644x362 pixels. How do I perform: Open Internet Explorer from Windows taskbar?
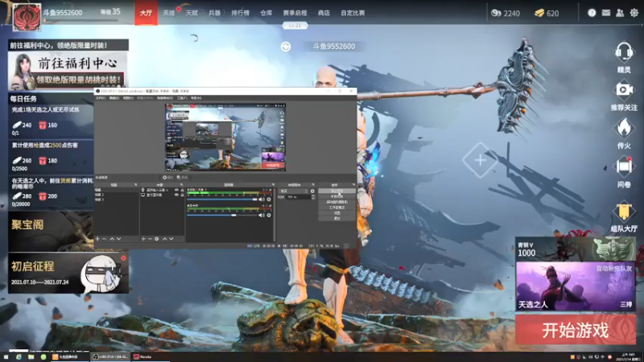19,356
